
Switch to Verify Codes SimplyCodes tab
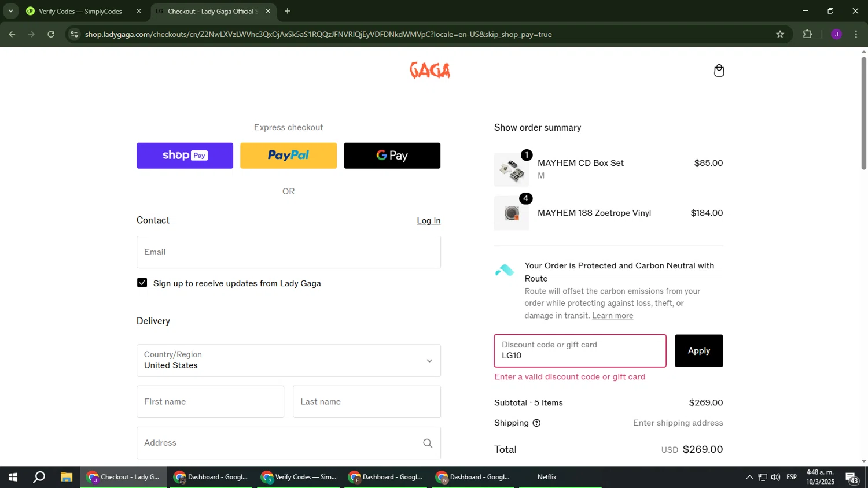coord(80,11)
